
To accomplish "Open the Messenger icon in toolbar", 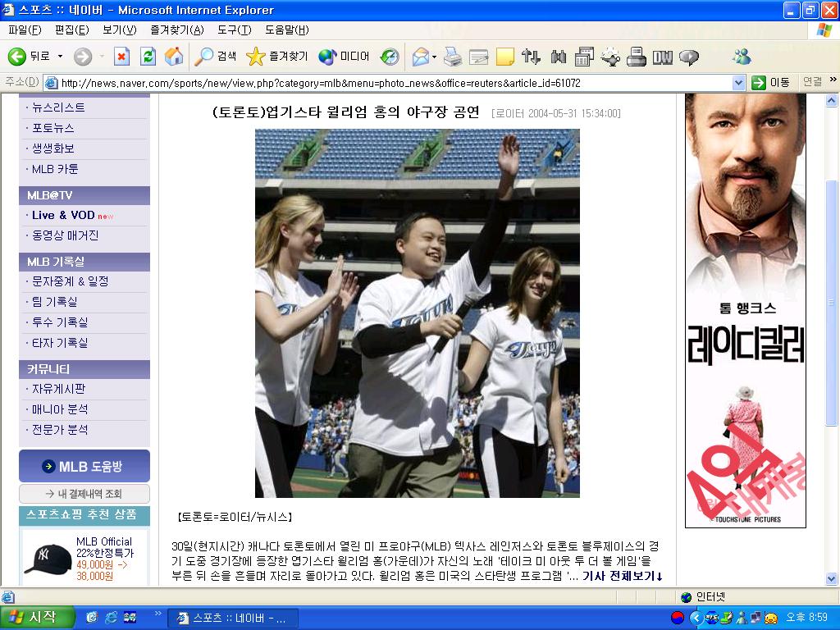I will tap(742, 57).
